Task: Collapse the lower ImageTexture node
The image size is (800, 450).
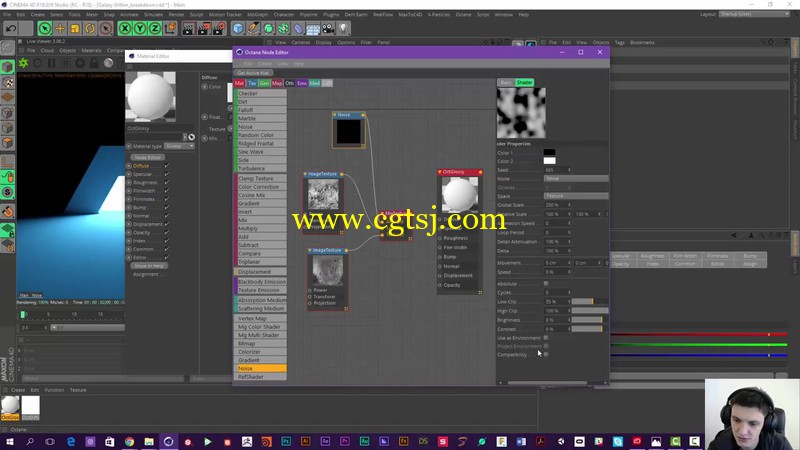Action: (x=310, y=251)
